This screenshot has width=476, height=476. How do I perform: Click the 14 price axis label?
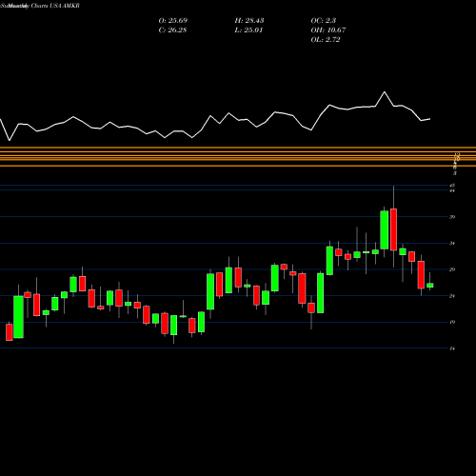click(x=452, y=348)
